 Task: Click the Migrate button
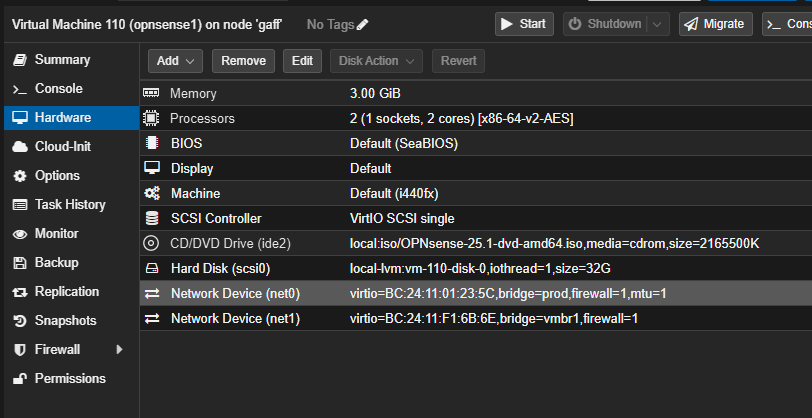point(716,24)
